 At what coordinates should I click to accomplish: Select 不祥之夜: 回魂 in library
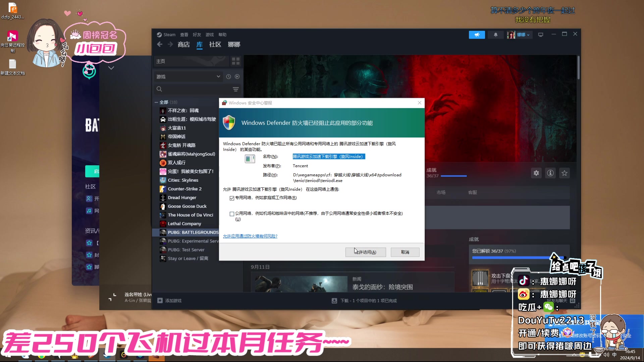(183, 111)
